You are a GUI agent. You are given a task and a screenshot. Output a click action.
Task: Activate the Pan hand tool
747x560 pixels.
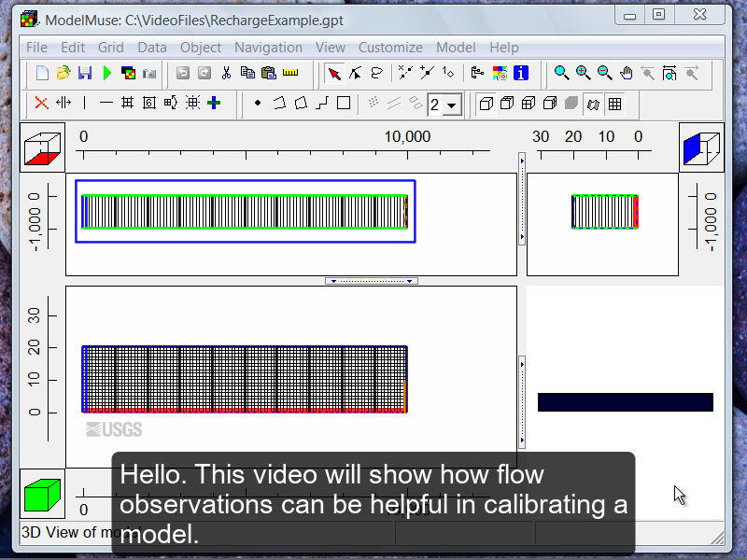(x=627, y=73)
